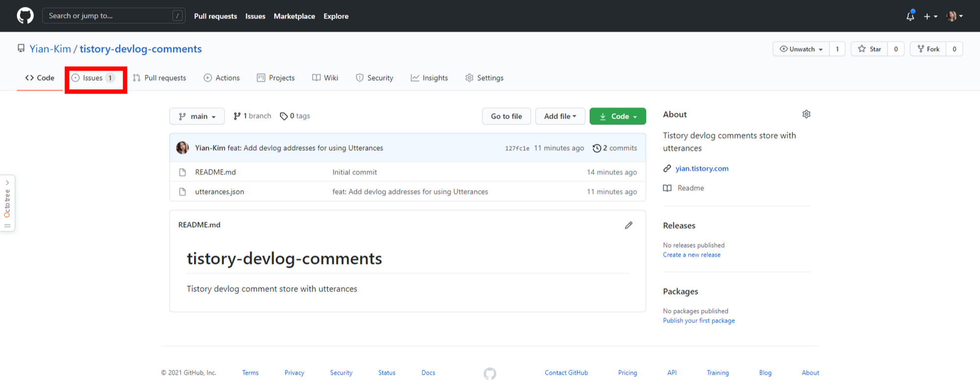This screenshot has height=389, width=980.
Task: Click Publish your first package
Action: pyautogui.click(x=699, y=320)
